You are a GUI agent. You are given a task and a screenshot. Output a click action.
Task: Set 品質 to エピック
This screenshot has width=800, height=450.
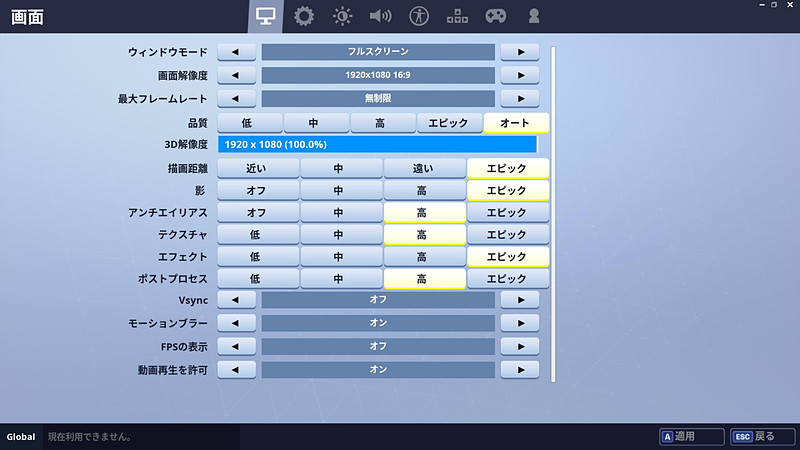449,123
